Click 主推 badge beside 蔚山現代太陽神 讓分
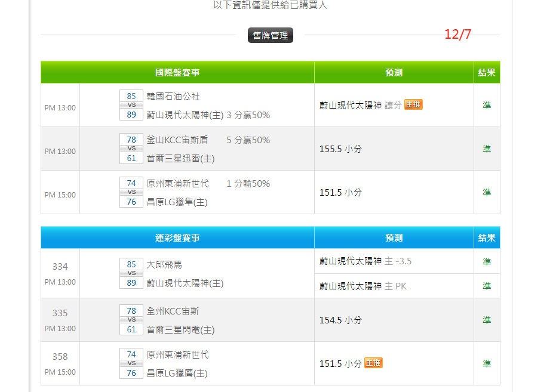The image size is (556, 392). tap(413, 104)
